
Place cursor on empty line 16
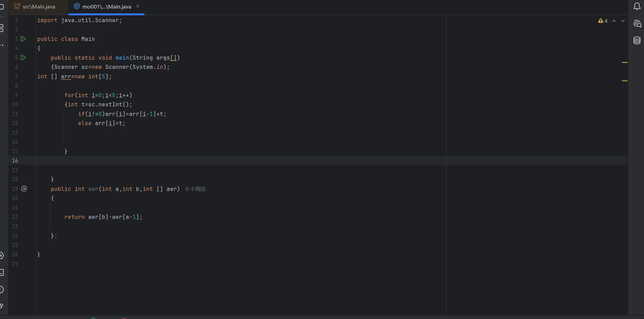click(204, 161)
